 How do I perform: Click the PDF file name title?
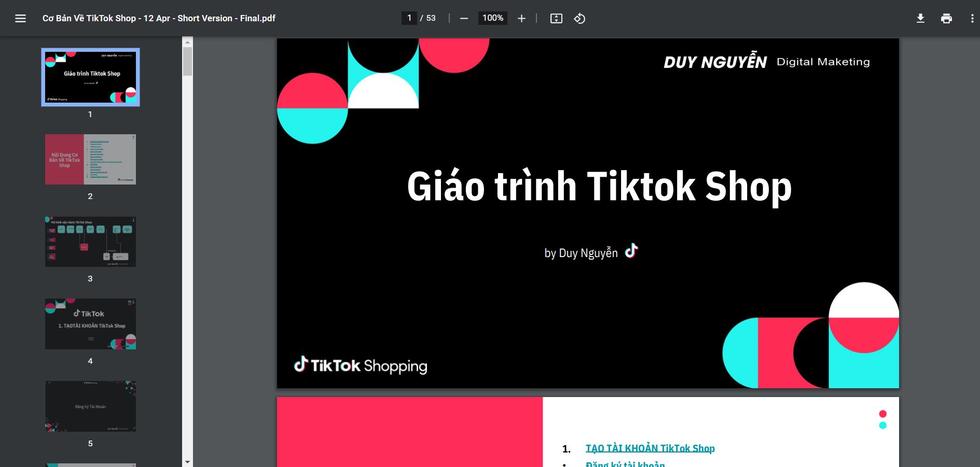[x=159, y=18]
